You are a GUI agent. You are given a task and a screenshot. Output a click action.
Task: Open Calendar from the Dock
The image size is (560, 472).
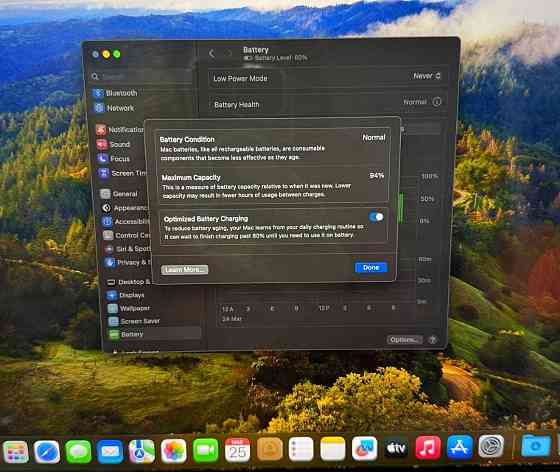click(x=238, y=450)
